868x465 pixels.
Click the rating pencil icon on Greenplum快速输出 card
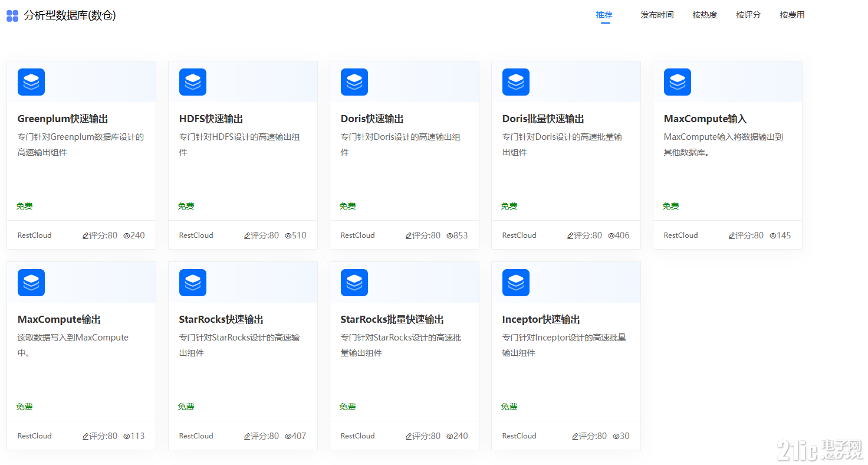coord(86,235)
